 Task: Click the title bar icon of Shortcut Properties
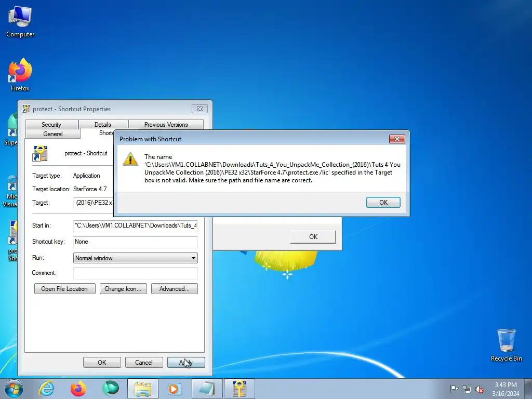click(26, 109)
